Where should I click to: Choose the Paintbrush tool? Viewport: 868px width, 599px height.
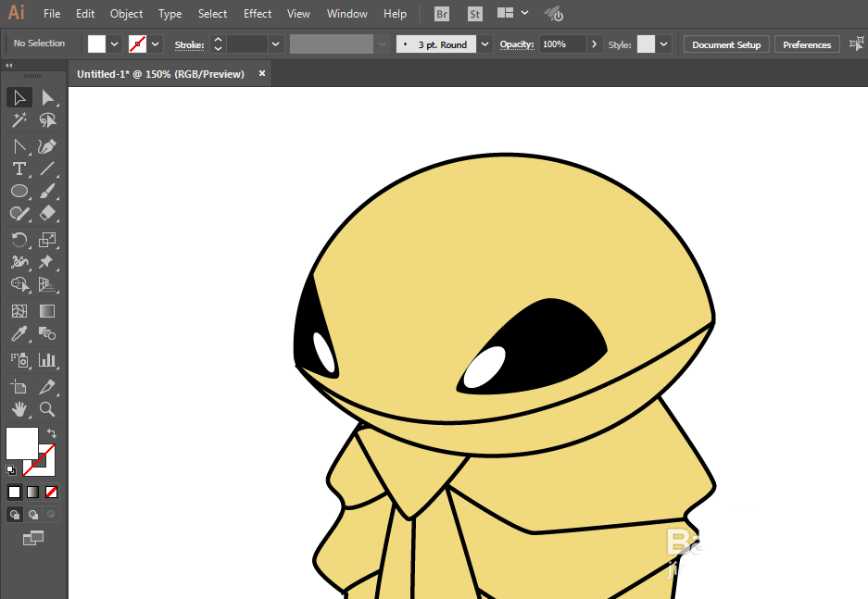(48, 192)
